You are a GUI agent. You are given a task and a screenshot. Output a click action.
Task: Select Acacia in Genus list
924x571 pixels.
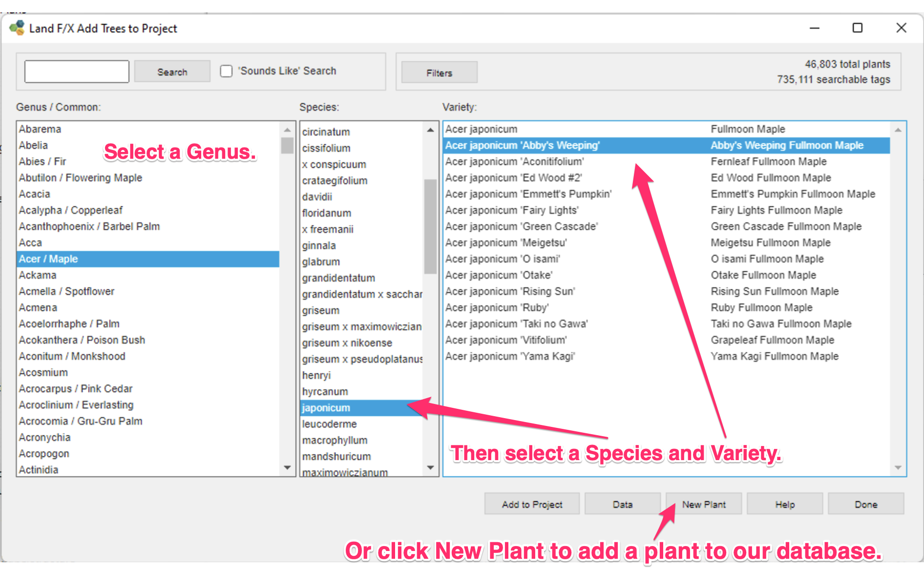(148, 194)
